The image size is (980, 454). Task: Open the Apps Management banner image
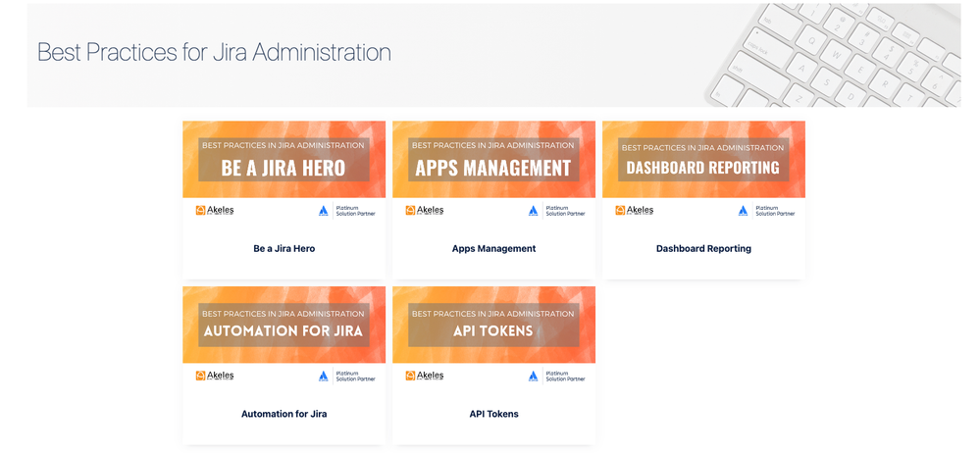(x=493, y=159)
